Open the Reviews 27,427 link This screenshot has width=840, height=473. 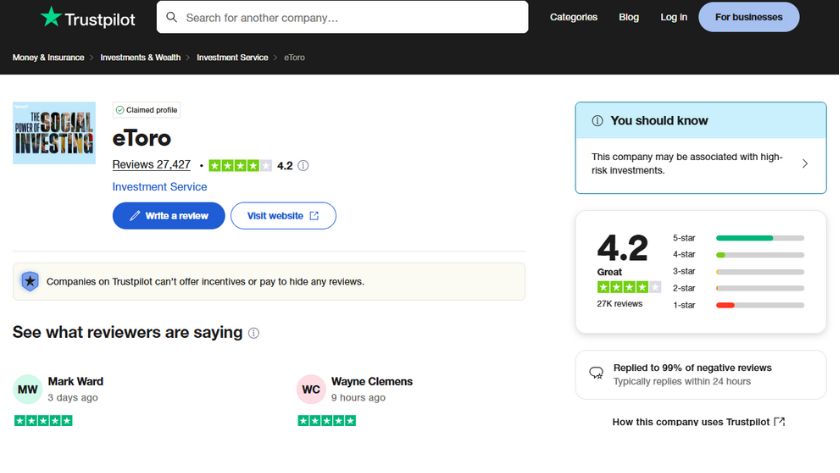(151, 165)
